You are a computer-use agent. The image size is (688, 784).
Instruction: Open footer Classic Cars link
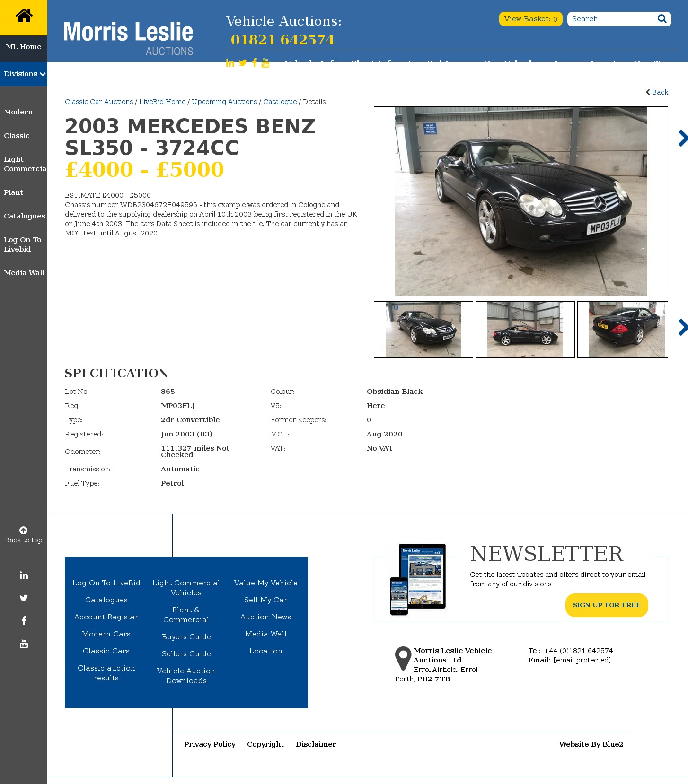tap(106, 651)
